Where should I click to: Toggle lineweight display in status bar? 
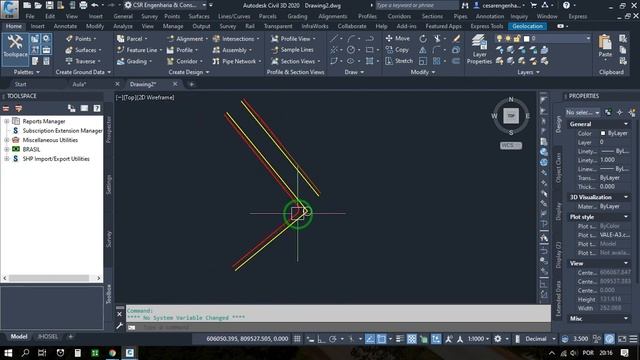[400, 339]
